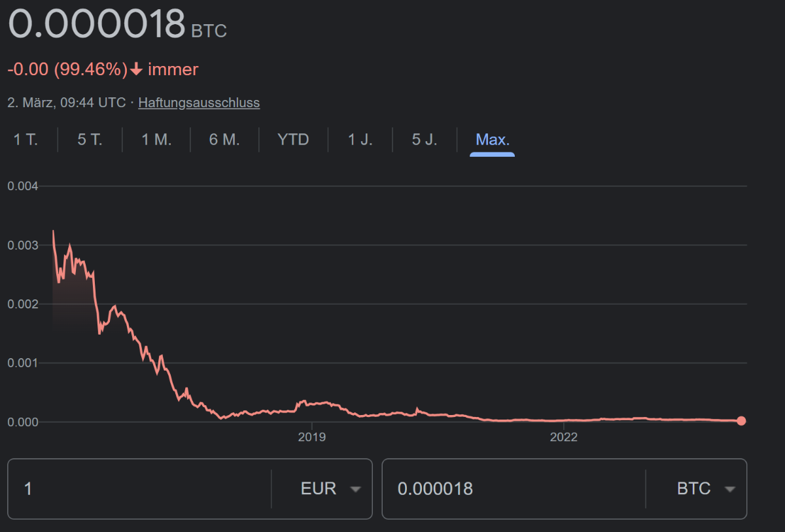785x532 pixels.
Task: Expand the BTC currency dropdown
Action: [x=704, y=488]
